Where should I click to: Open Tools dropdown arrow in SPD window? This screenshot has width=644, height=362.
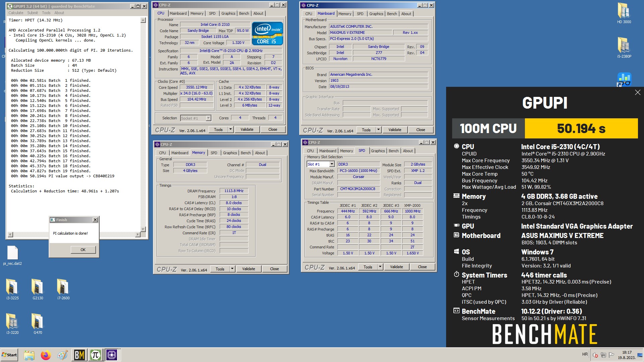point(380,267)
